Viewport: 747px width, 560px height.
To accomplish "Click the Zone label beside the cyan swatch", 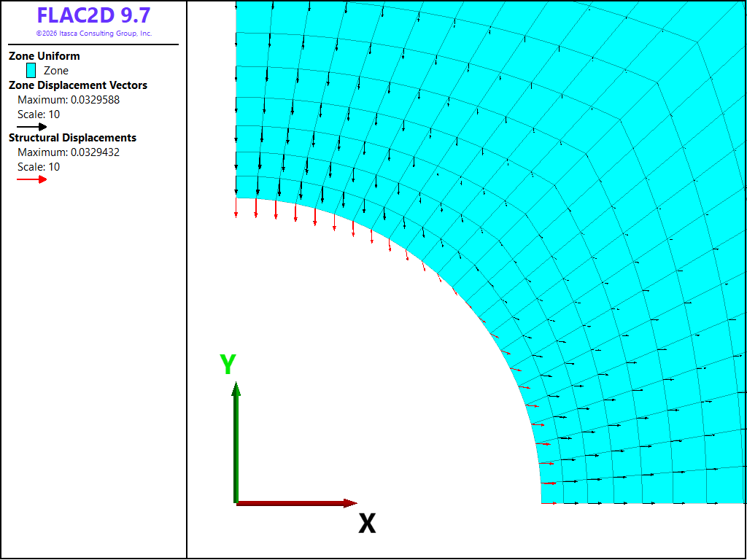I will (x=56, y=71).
